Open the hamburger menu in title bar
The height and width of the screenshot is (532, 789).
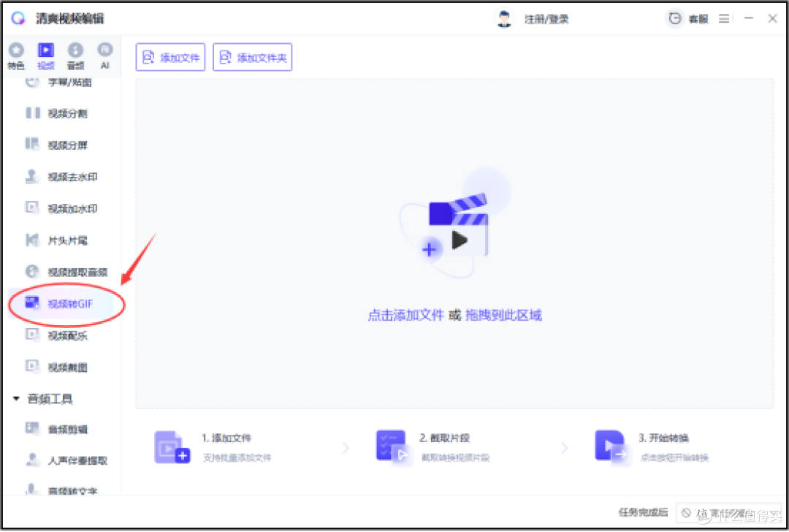click(x=724, y=18)
